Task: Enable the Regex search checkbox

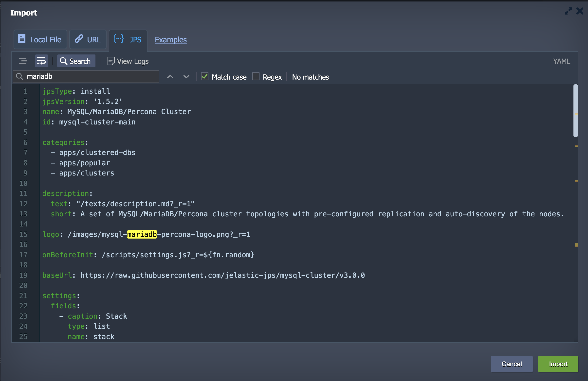Action: coord(256,77)
